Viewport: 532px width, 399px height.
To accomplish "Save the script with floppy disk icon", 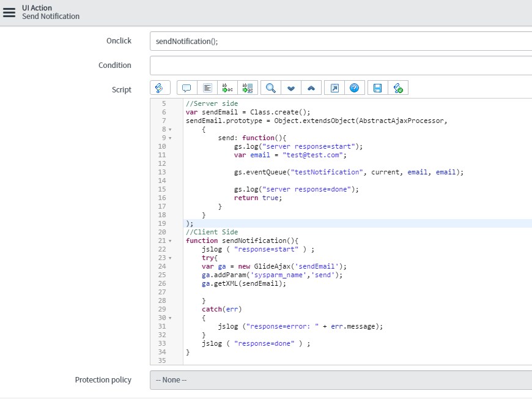I will pos(378,88).
